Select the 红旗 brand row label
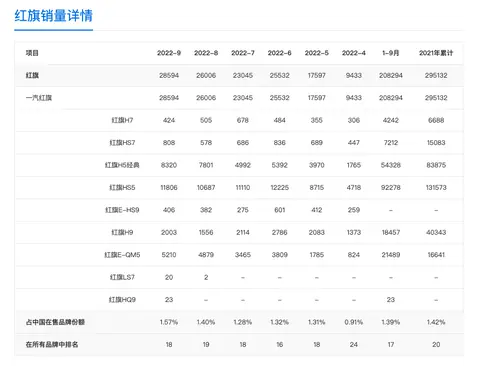The height and width of the screenshot is (366, 480). pyautogui.click(x=32, y=75)
